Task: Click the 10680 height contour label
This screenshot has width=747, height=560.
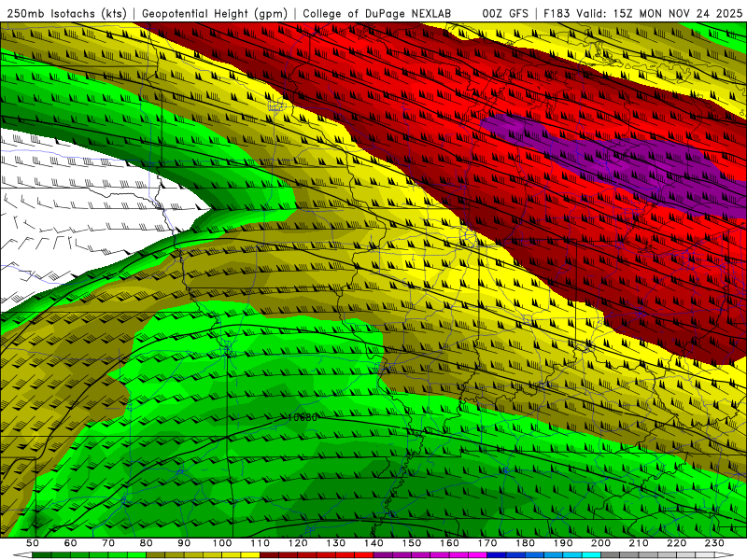Action: click(303, 417)
